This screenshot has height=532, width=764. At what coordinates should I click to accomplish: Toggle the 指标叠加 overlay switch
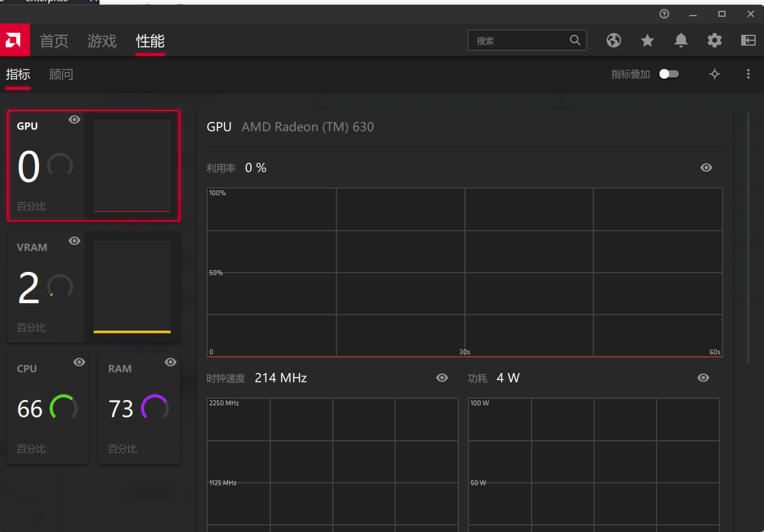click(669, 74)
